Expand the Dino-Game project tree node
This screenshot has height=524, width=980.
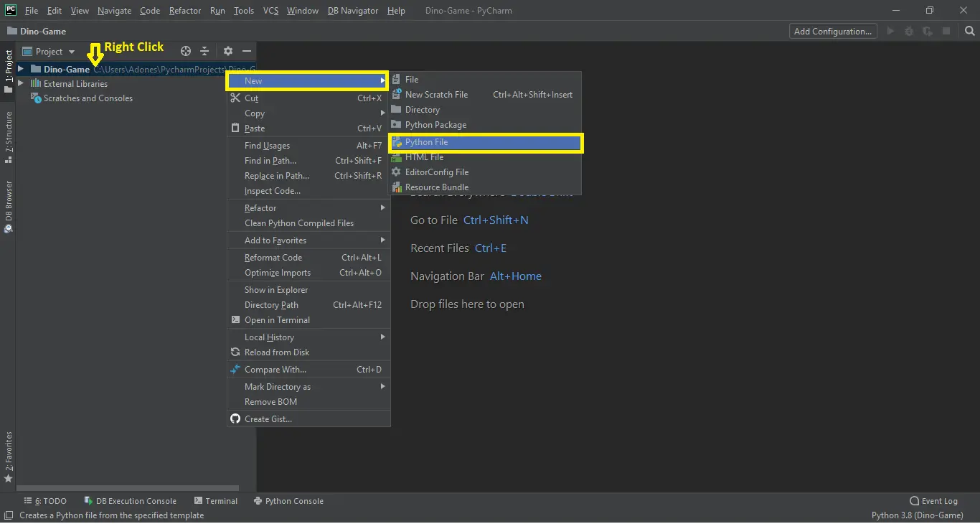21,69
